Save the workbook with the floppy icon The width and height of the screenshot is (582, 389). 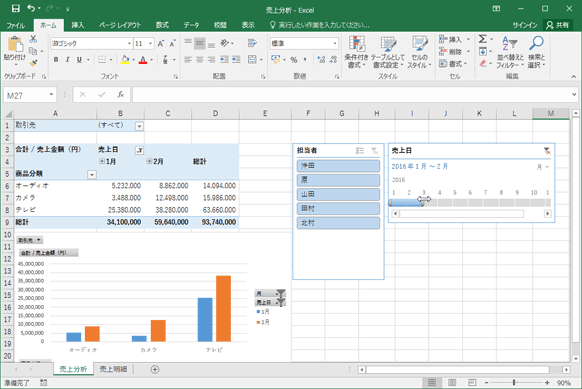pyautogui.click(x=15, y=8)
